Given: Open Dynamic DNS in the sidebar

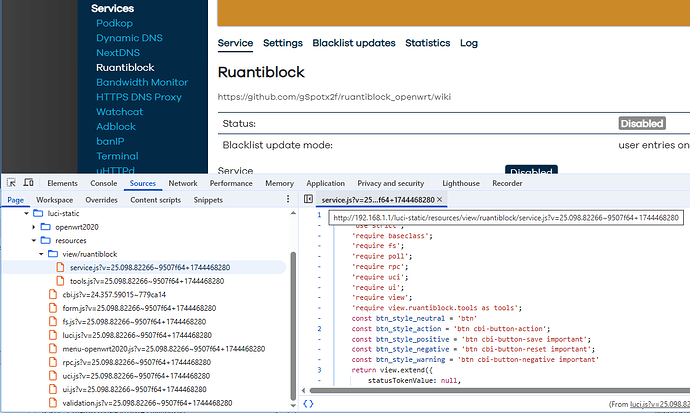Looking at the screenshot, I should point(129,38).
